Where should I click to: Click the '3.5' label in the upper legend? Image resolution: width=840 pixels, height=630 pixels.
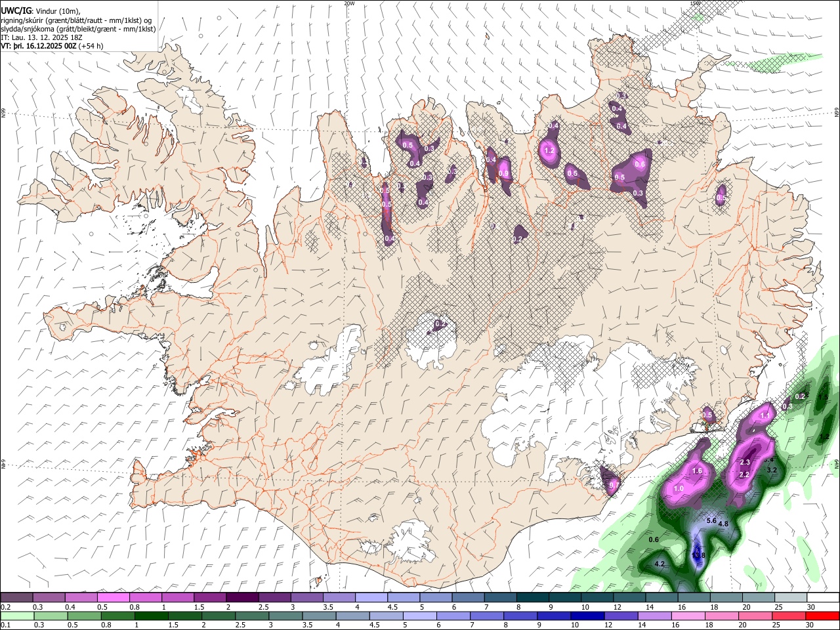(327, 607)
